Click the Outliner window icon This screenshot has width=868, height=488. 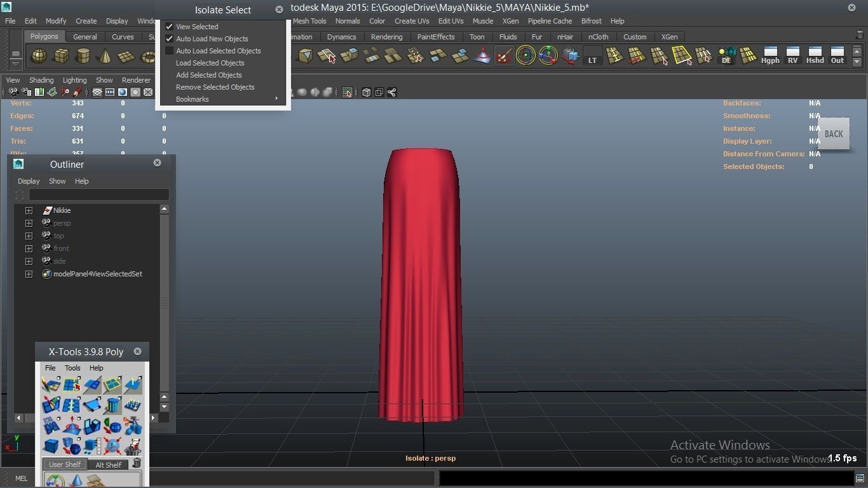18,164
